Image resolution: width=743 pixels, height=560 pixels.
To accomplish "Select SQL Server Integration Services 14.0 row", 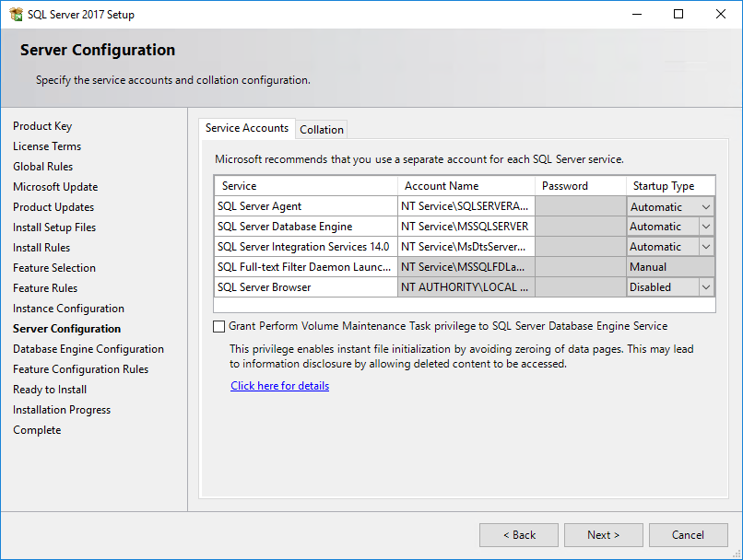I will (x=306, y=247).
